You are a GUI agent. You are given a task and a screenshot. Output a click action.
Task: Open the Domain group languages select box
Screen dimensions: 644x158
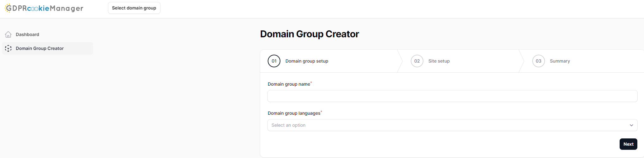point(453,125)
